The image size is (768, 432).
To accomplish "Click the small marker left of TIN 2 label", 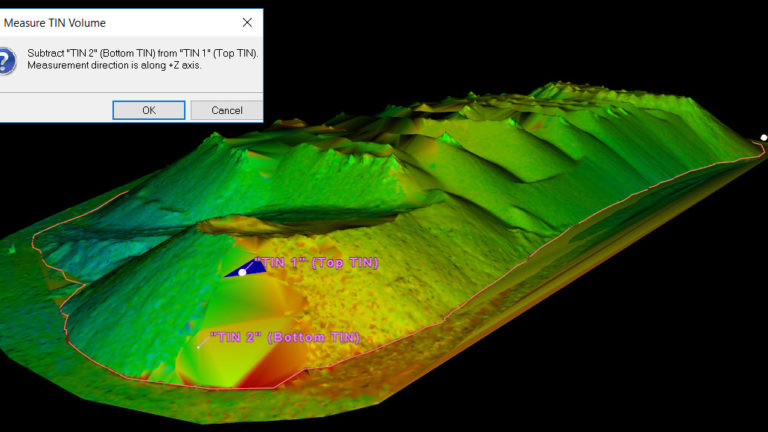I will [x=200, y=345].
